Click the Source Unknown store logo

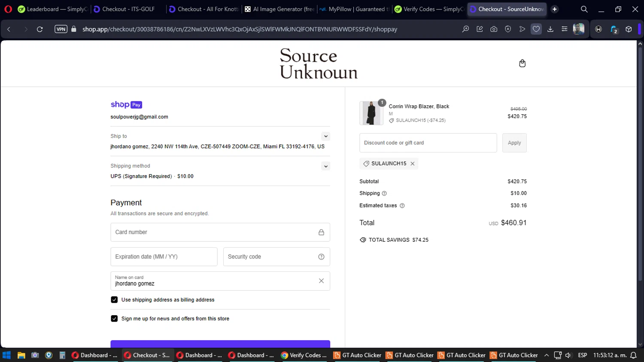click(319, 64)
